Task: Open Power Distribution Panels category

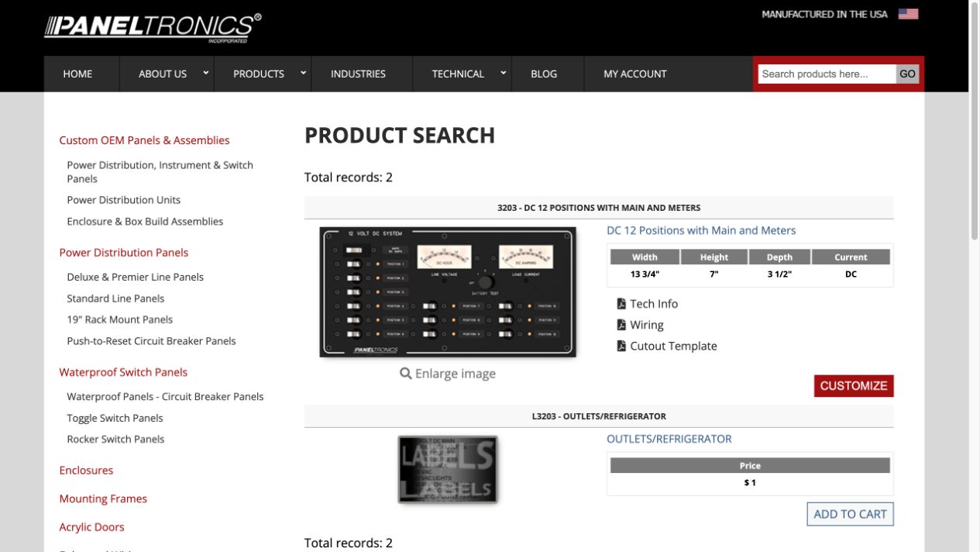Action: (x=124, y=252)
